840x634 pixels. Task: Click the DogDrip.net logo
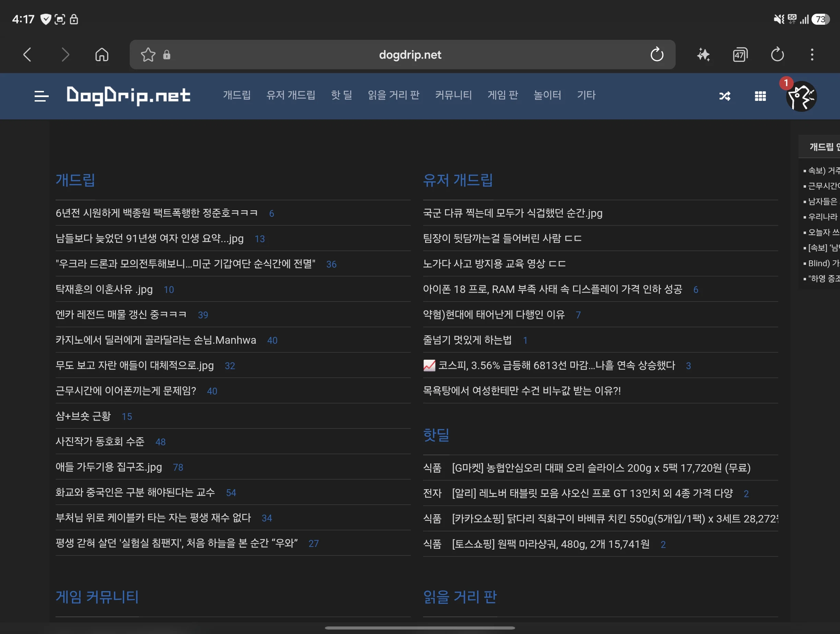tap(128, 96)
